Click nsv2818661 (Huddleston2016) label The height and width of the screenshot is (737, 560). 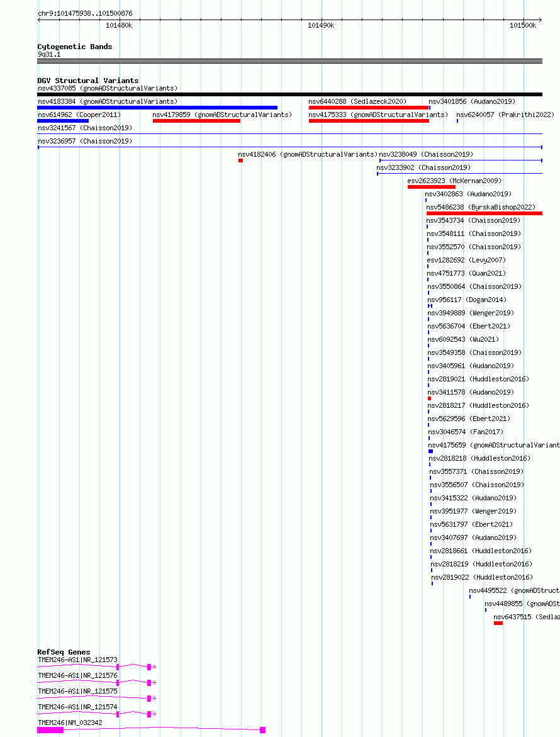pyautogui.click(x=481, y=551)
